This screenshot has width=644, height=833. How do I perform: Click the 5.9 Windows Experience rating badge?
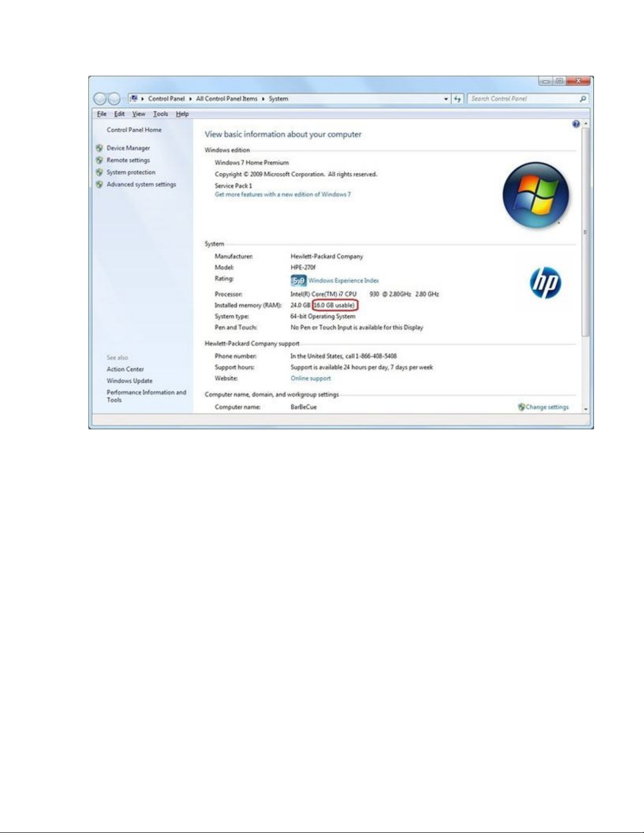[298, 281]
